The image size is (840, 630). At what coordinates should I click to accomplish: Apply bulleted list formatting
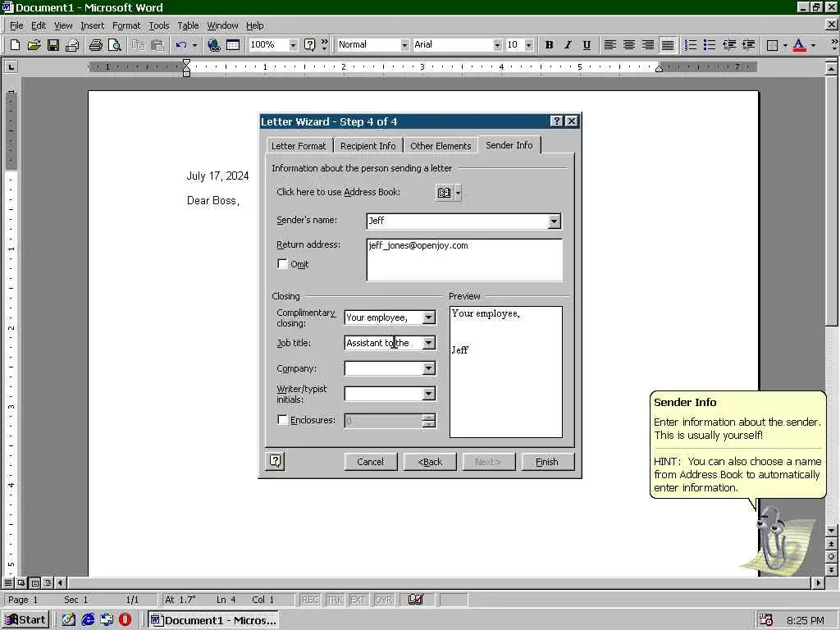point(710,45)
